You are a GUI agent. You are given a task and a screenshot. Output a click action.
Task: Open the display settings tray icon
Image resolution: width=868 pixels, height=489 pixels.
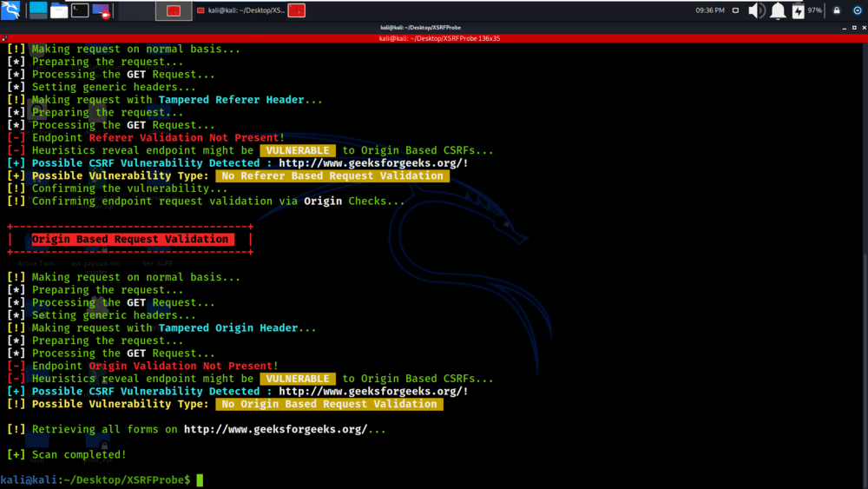point(735,10)
